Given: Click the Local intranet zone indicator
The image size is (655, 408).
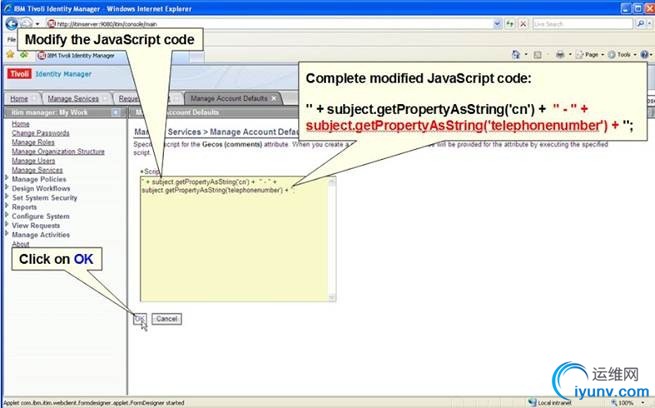Looking at the screenshot, I should (549, 403).
